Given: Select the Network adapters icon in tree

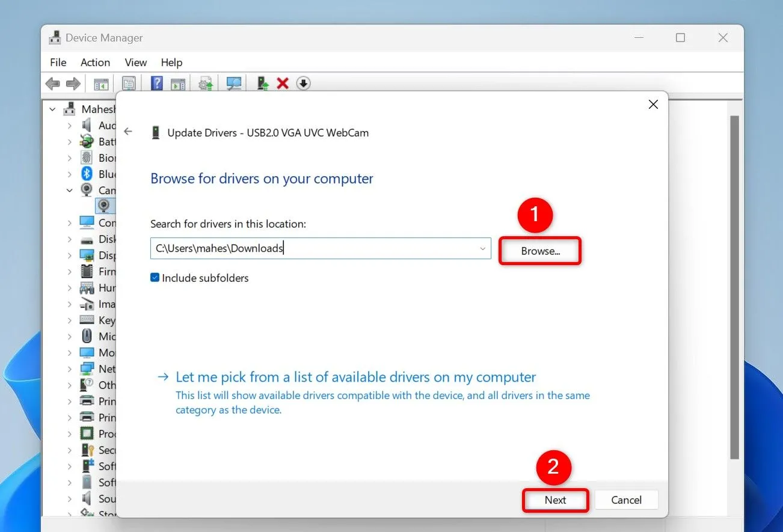Looking at the screenshot, I should click(x=87, y=368).
